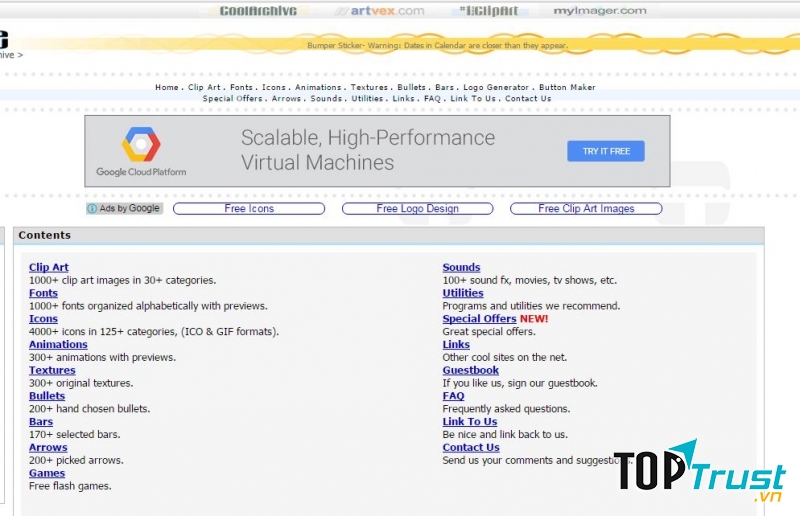Open the myImager.com logo link

click(600, 11)
